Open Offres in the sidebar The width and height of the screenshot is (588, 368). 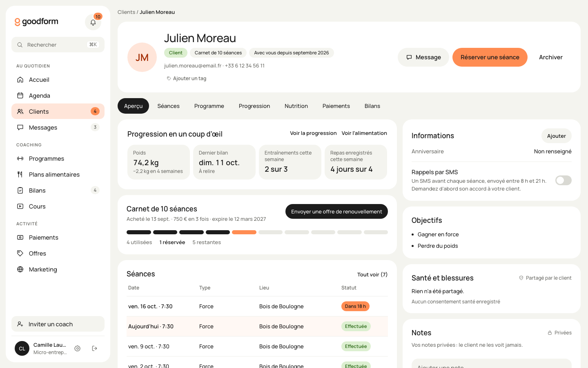[58, 254]
